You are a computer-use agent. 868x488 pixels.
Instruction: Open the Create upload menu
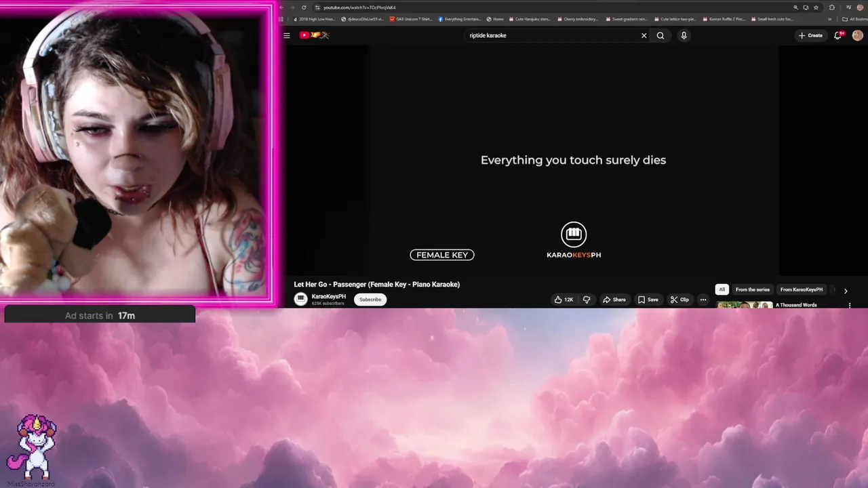(810, 35)
